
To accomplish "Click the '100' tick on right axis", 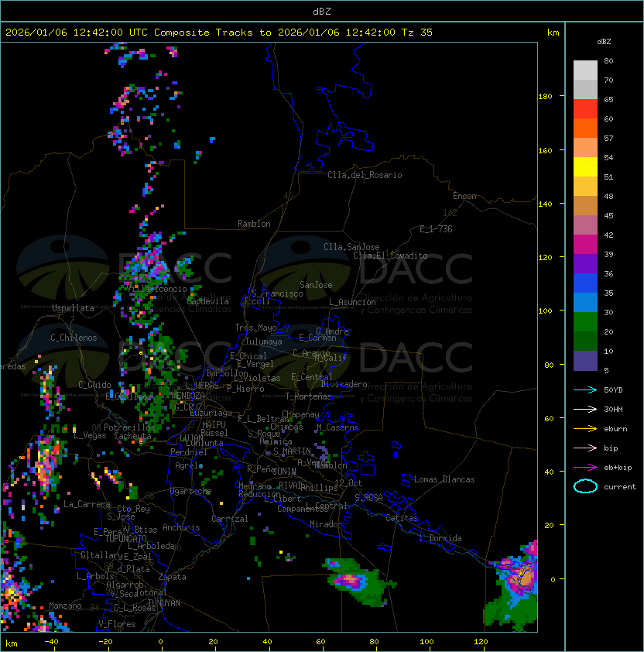I will pos(545,311).
